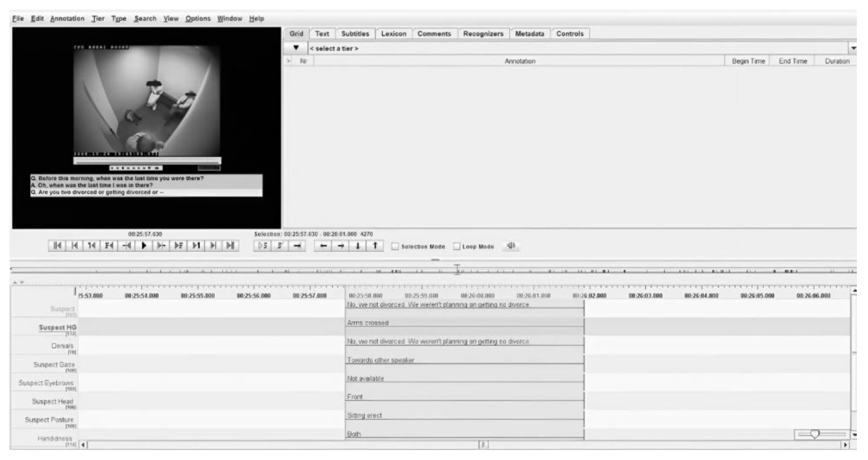Click the black triangle grid options expander
The image size is (868, 460).
pos(296,48)
